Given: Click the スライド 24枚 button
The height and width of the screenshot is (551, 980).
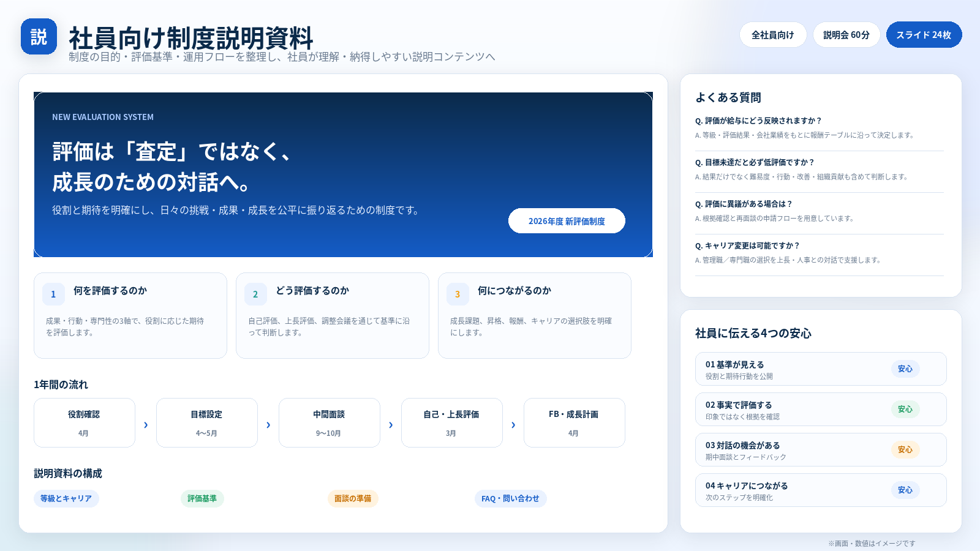Looking at the screenshot, I should [924, 35].
